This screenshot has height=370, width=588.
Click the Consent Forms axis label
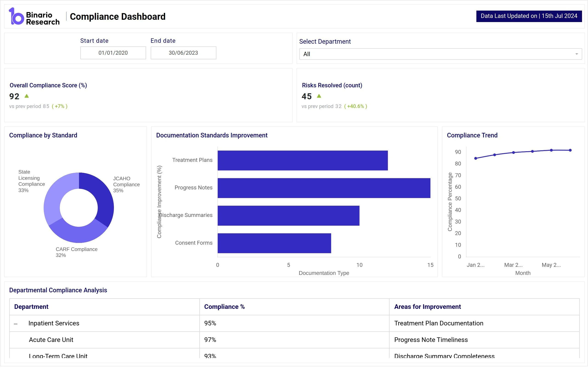click(194, 243)
